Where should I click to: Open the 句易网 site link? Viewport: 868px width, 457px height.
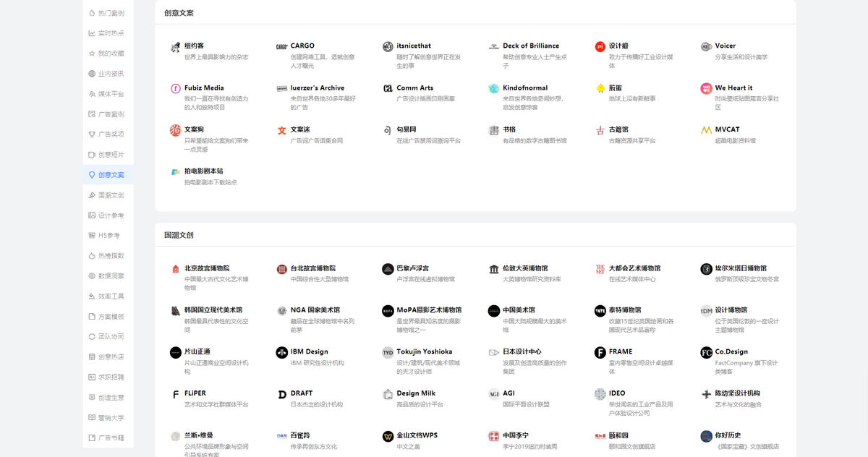click(x=407, y=130)
